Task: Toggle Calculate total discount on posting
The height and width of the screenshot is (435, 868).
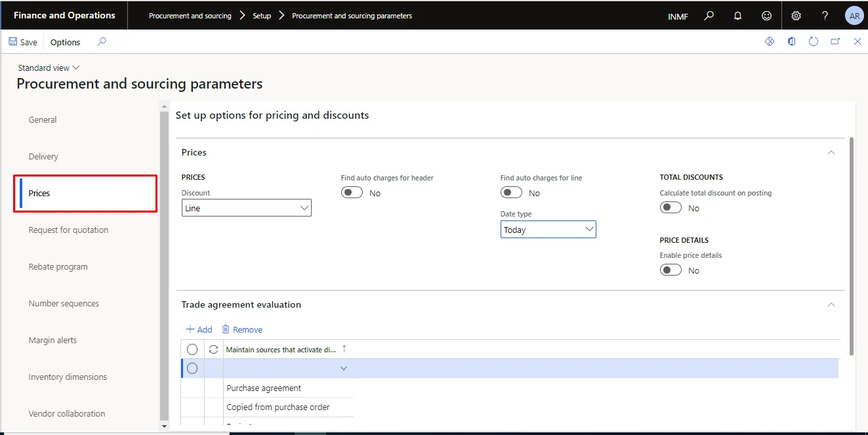Action: click(x=671, y=208)
